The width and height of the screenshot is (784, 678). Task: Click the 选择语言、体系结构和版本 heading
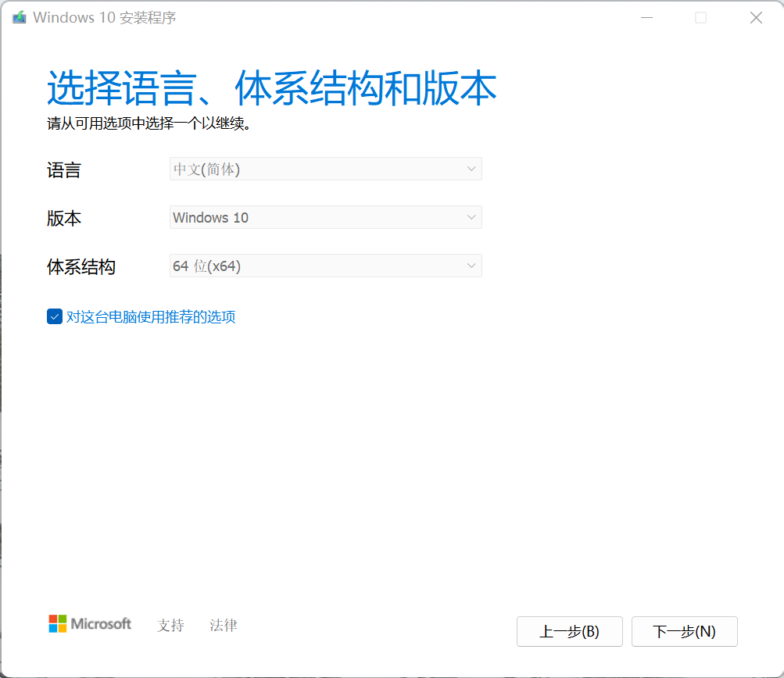point(272,87)
